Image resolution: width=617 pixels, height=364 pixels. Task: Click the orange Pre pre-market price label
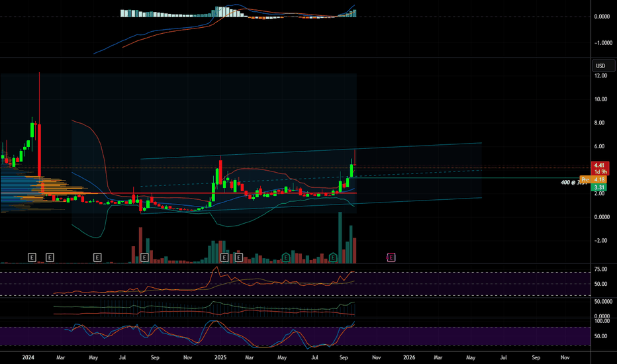pyautogui.click(x=585, y=179)
